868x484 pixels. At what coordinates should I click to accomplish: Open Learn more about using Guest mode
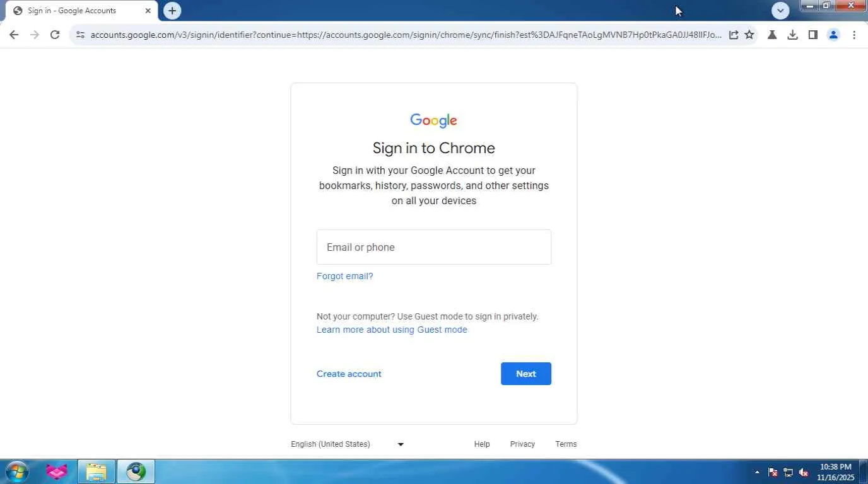pos(392,330)
